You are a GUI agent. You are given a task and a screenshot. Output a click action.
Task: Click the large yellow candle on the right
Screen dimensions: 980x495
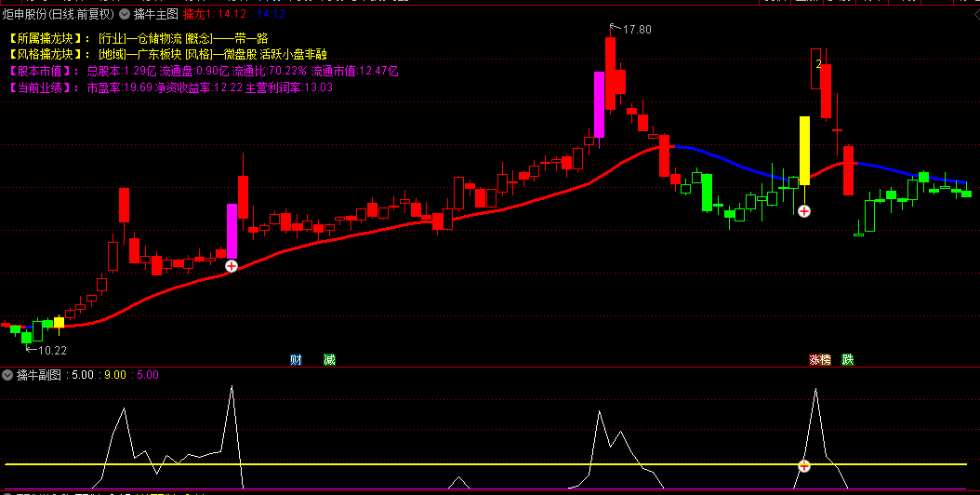click(804, 151)
